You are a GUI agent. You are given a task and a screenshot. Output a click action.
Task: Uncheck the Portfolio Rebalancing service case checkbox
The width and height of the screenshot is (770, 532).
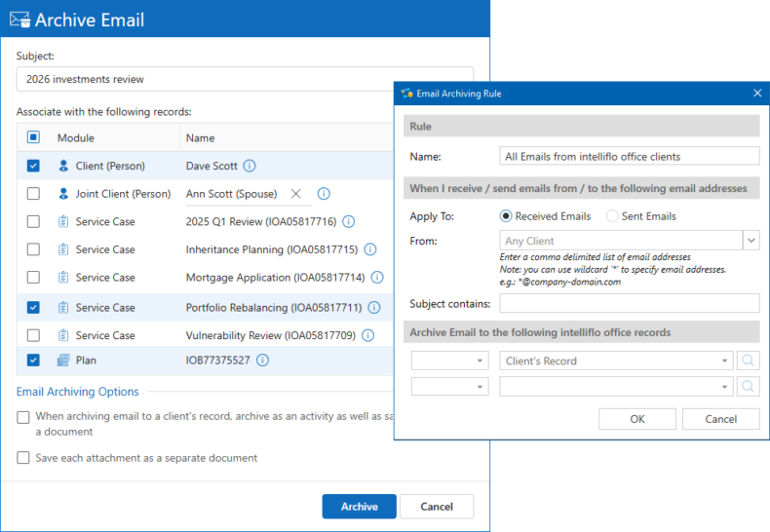pos(33,308)
